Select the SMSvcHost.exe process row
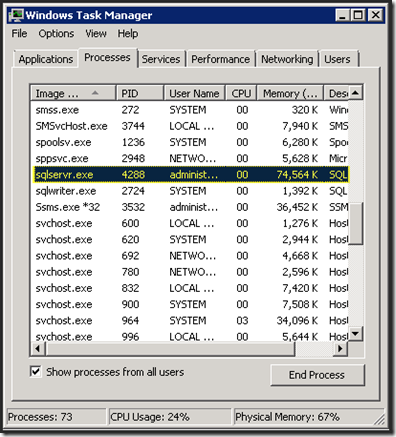The height and width of the screenshot is (437, 396). [189, 126]
